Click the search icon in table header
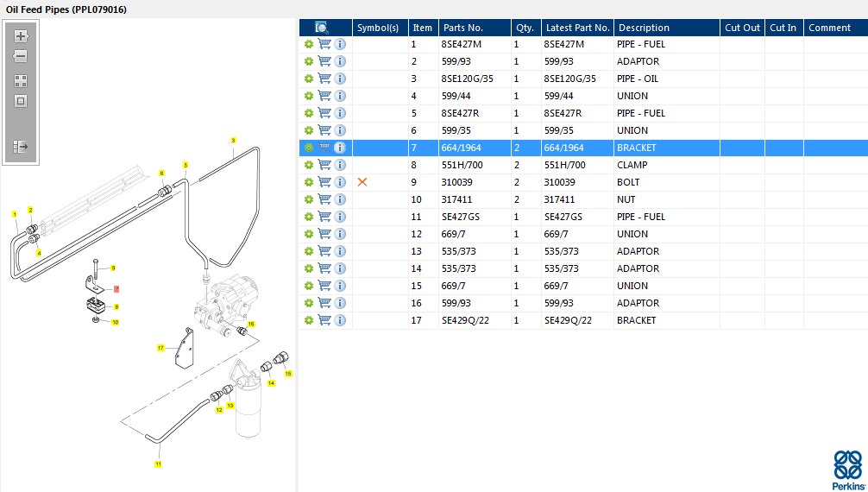The width and height of the screenshot is (868, 492). pos(321,28)
